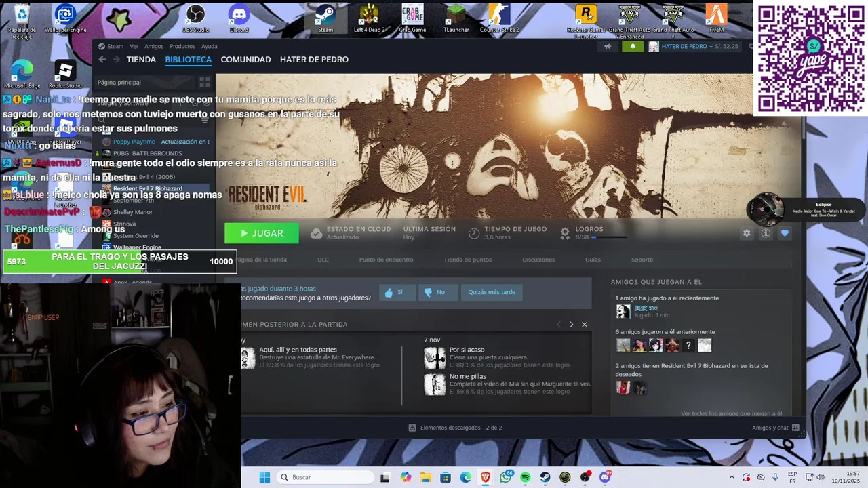Viewport: 868px width, 488px height.
Task: Open the Guías tab
Action: pyautogui.click(x=593, y=260)
